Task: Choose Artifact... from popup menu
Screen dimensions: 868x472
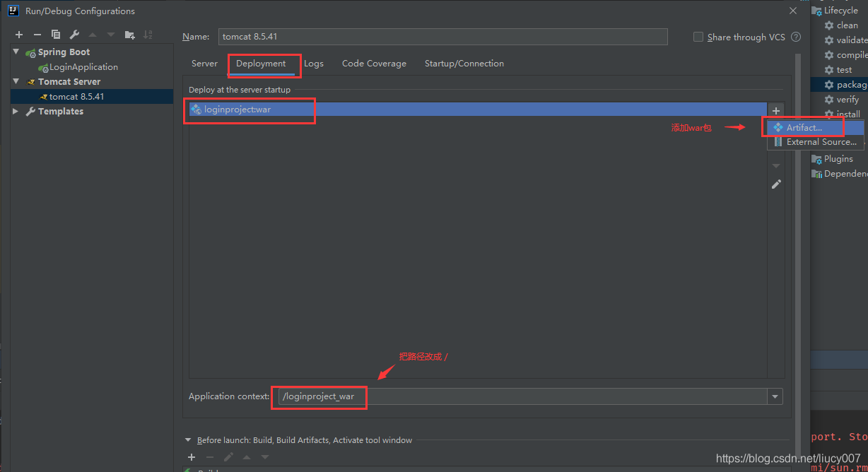Action: point(816,128)
